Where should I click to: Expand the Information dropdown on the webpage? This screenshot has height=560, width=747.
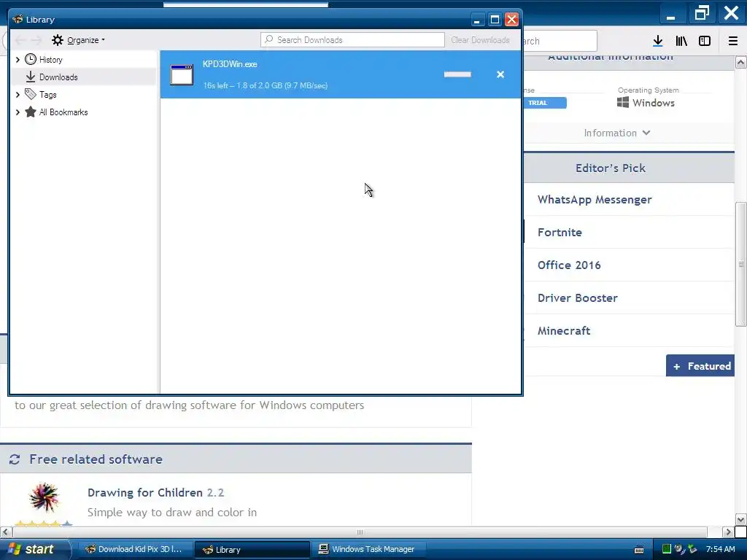(617, 133)
